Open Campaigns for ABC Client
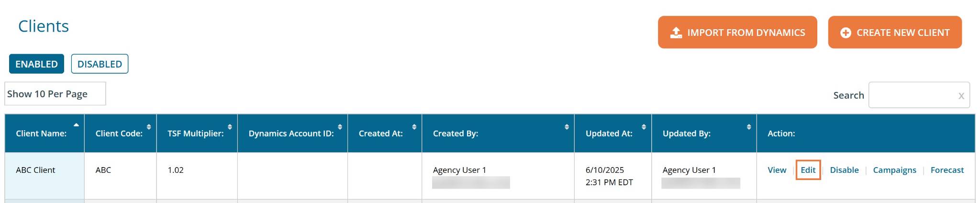Image resolution: width=980 pixels, height=203 pixels. [x=894, y=170]
